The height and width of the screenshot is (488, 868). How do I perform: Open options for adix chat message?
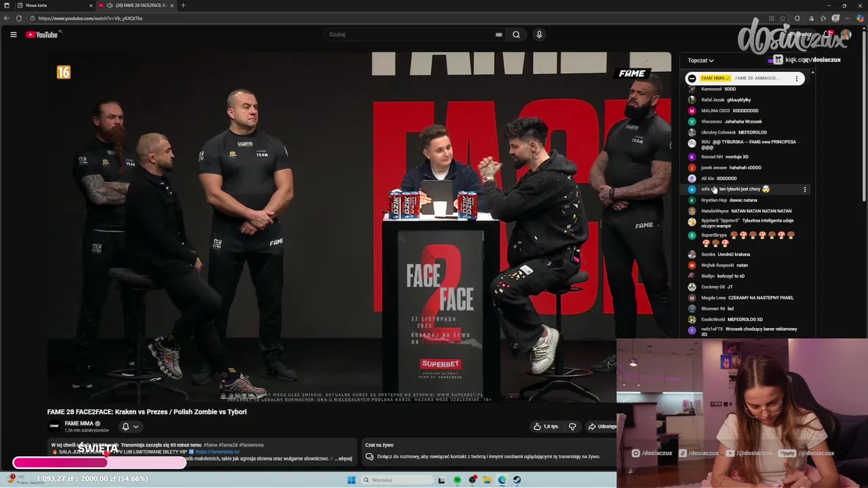click(805, 190)
